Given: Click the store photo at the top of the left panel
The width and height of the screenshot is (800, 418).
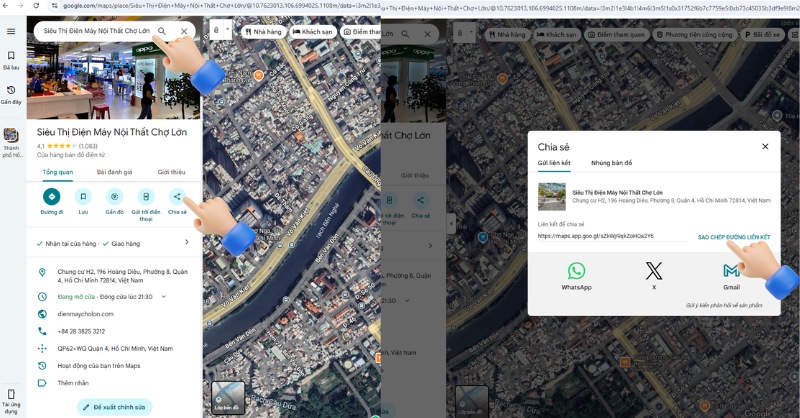Looking at the screenshot, I should point(114,69).
